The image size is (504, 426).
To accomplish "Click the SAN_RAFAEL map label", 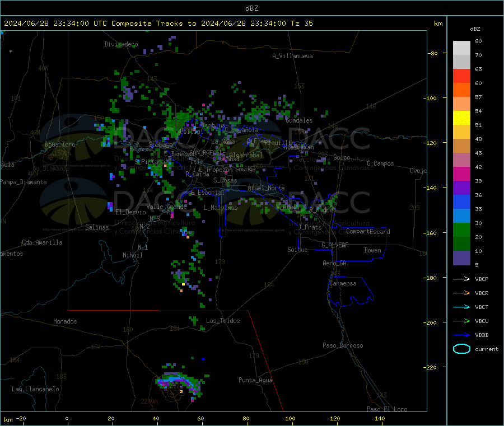I will (x=205, y=152).
